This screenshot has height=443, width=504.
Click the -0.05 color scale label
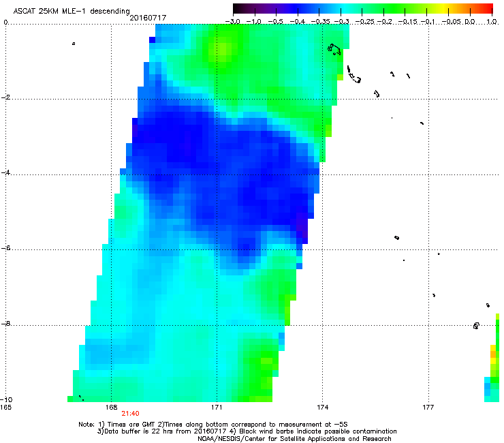(452, 22)
